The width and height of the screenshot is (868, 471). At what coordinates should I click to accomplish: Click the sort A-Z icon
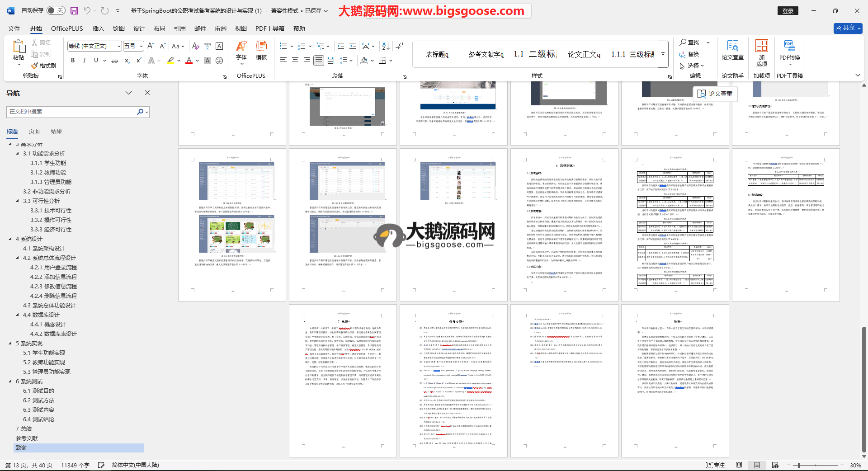tap(386, 46)
